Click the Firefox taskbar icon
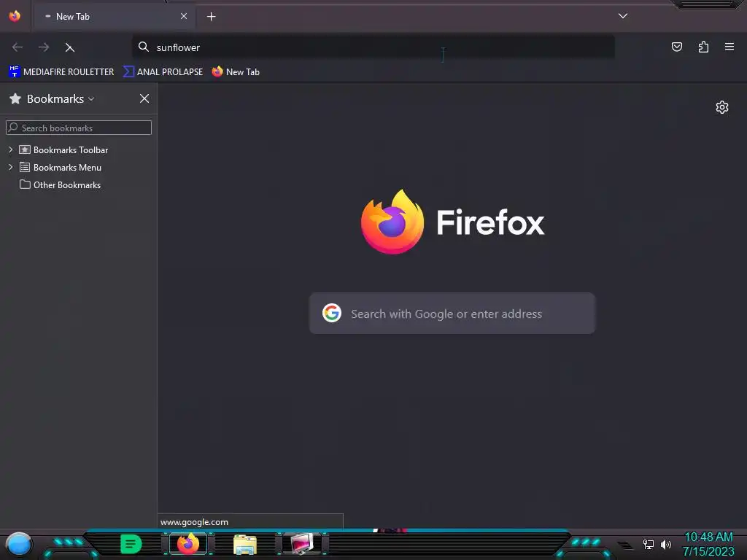Viewport: 747px width, 560px height. (x=188, y=544)
